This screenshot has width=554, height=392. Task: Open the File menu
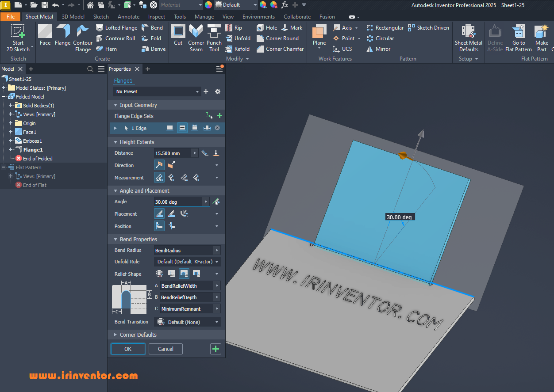[10, 16]
